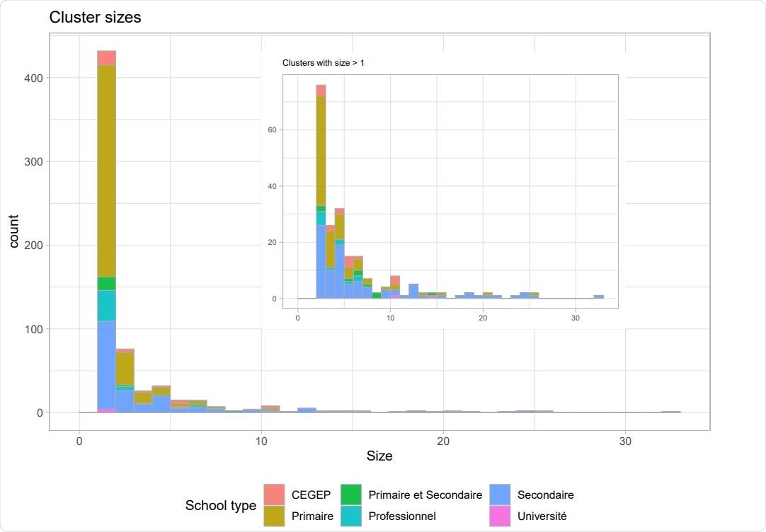Screen dimensions: 766x532
Task: Click the School type legend title
Action: pos(220,505)
